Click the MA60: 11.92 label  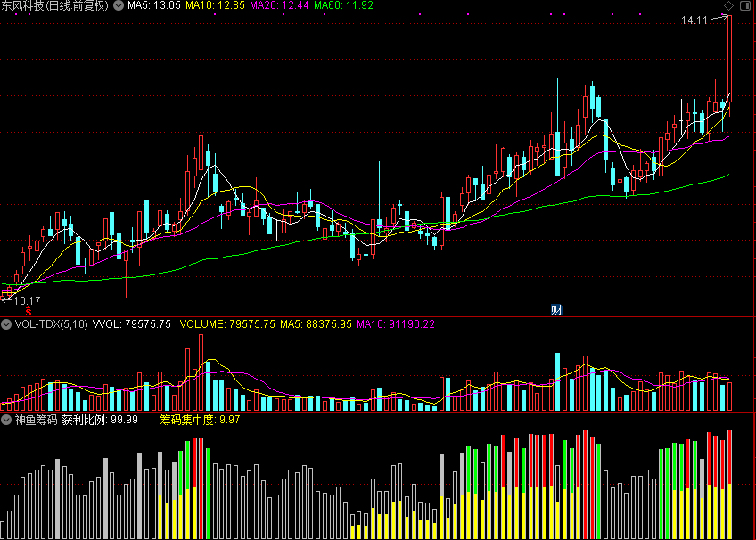click(343, 5)
